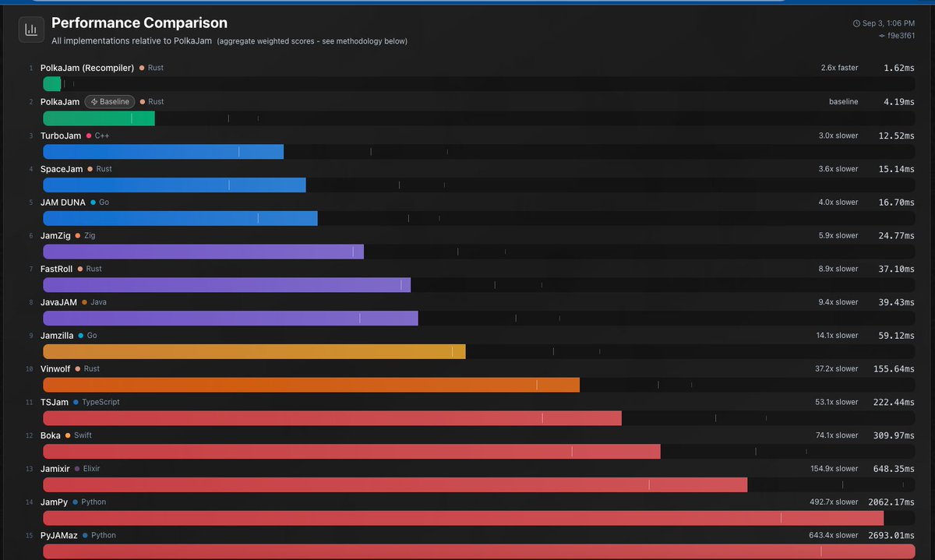Click the clock icon beside the timestamp

tap(856, 23)
